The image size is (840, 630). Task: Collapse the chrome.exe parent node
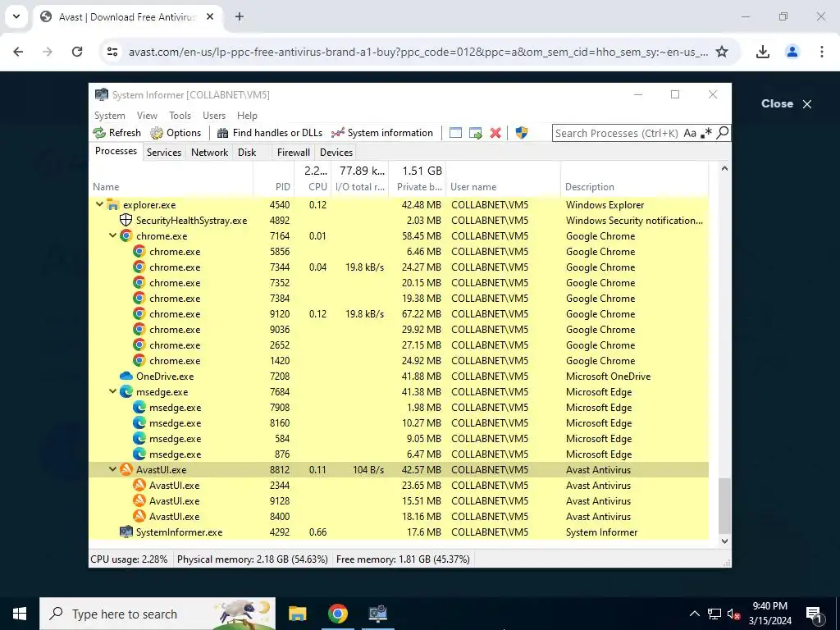click(112, 235)
